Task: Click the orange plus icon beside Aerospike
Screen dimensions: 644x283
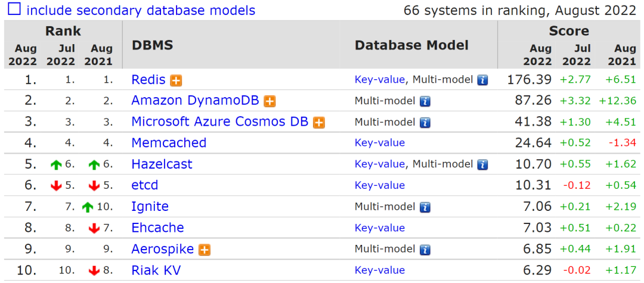Action: click(x=205, y=250)
